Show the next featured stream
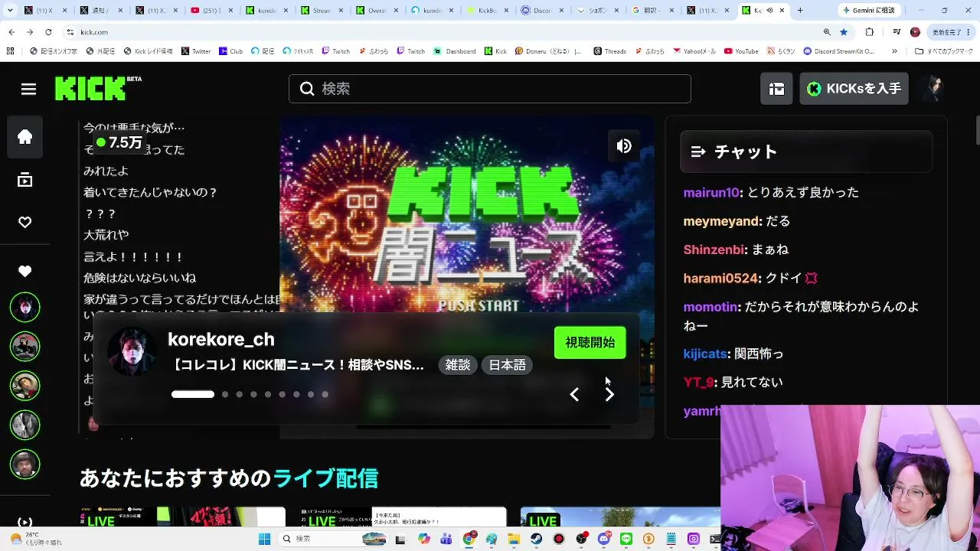This screenshot has height=551, width=980. (x=609, y=394)
